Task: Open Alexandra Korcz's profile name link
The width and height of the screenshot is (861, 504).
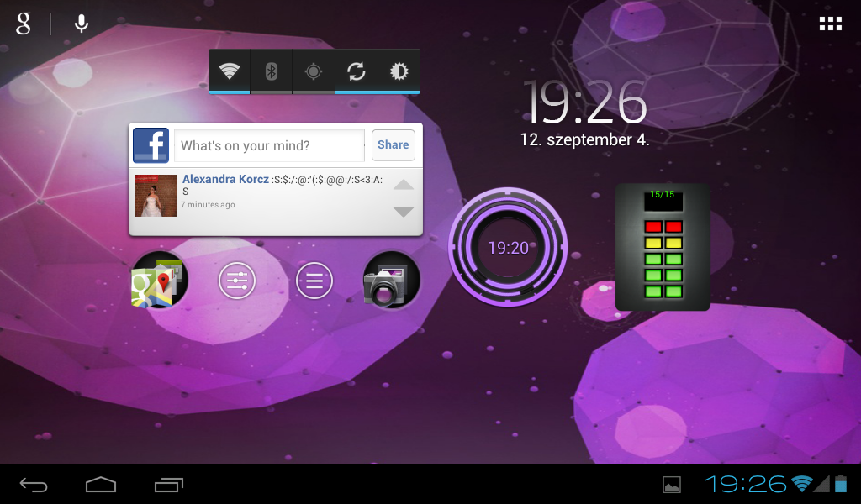Action: click(225, 179)
